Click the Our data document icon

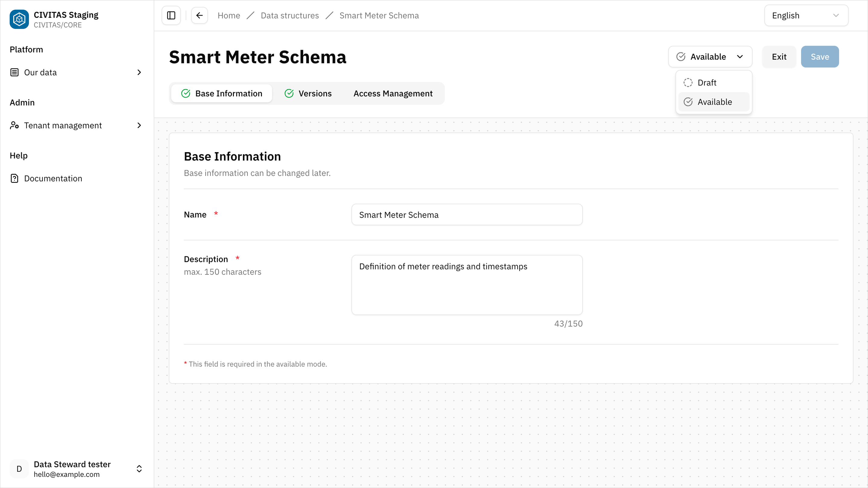click(x=14, y=72)
